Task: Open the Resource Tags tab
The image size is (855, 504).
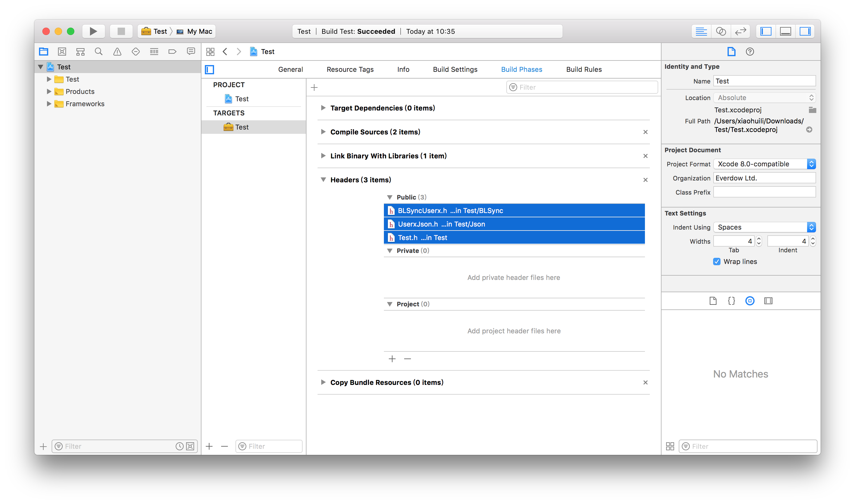Action: [350, 70]
